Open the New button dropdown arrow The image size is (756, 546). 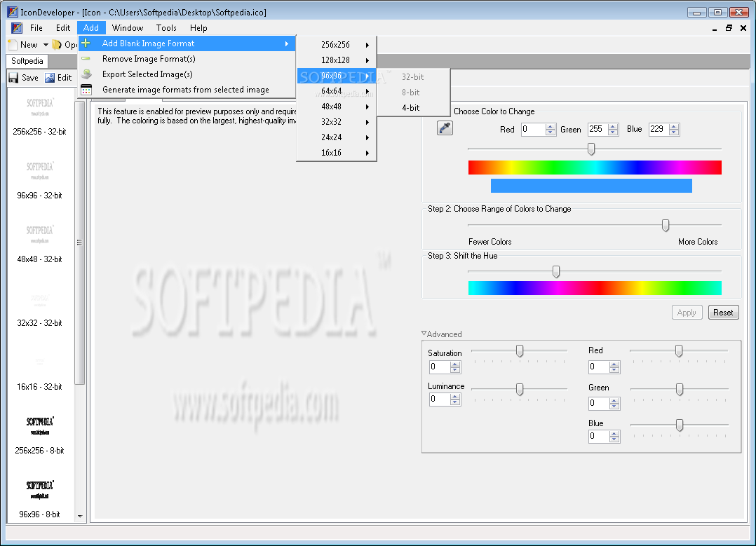(46, 45)
